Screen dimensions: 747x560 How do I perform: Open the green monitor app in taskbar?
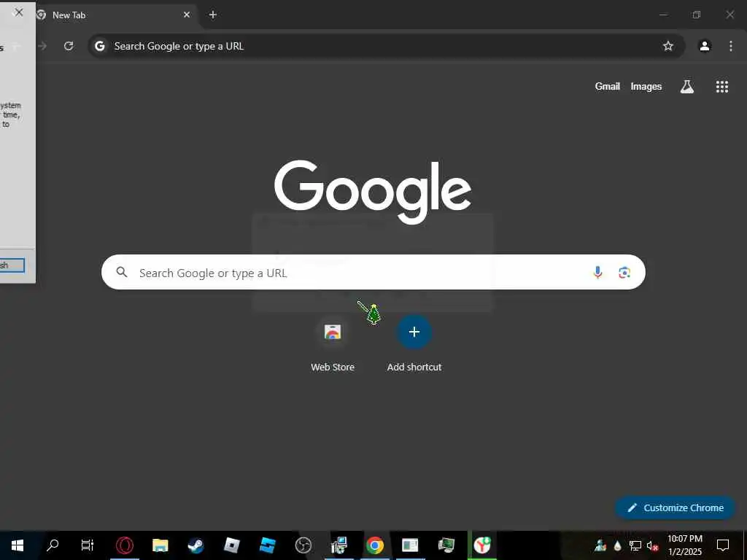(x=446, y=545)
